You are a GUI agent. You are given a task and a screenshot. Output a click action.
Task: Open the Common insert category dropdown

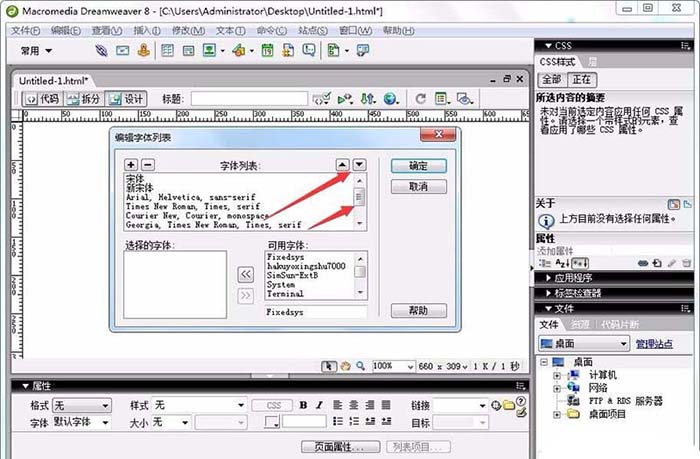(x=36, y=51)
